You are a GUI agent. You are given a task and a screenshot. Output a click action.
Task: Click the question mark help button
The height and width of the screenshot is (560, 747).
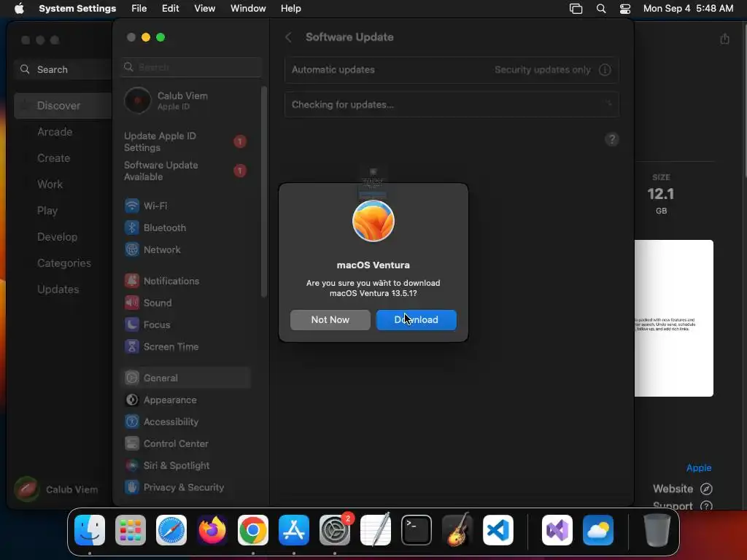click(612, 139)
